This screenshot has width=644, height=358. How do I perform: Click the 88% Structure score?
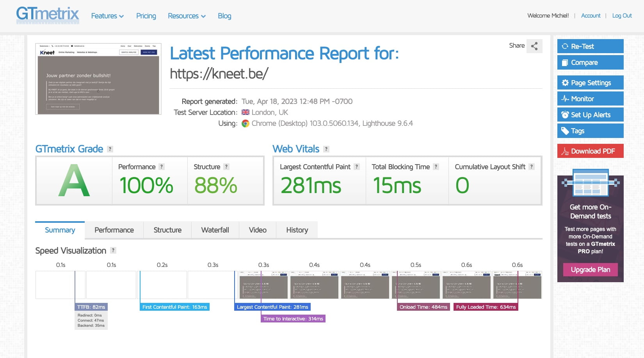coord(216,185)
